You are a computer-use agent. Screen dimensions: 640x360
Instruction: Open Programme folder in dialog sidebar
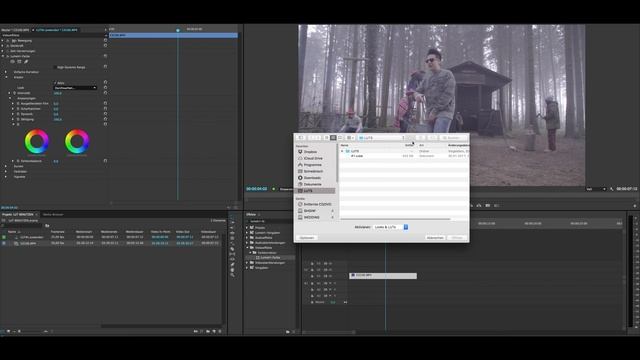[312, 165]
